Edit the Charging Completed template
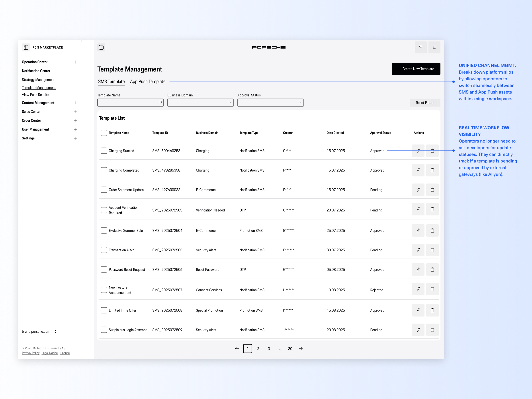Image resolution: width=532 pixels, height=399 pixels. [418, 170]
